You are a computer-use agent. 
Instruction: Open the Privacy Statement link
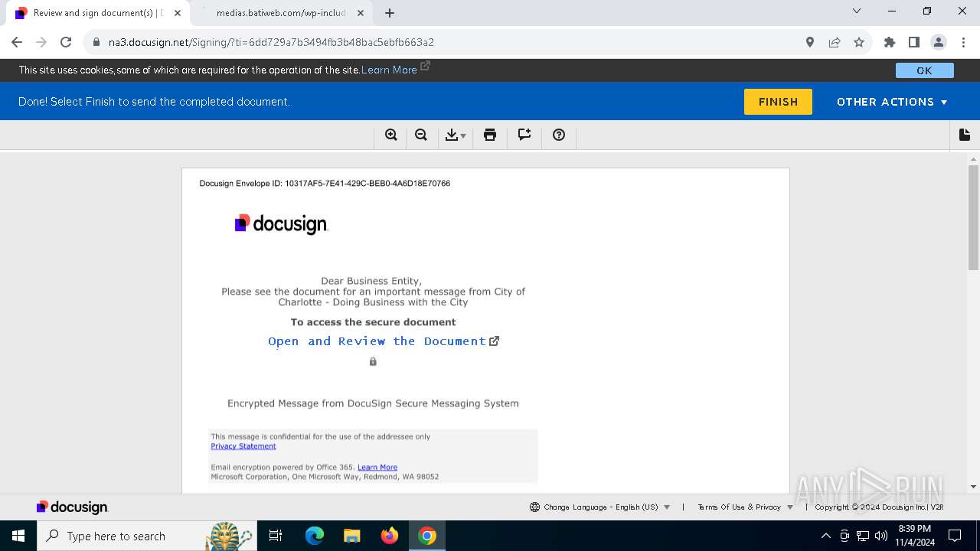[x=243, y=446]
